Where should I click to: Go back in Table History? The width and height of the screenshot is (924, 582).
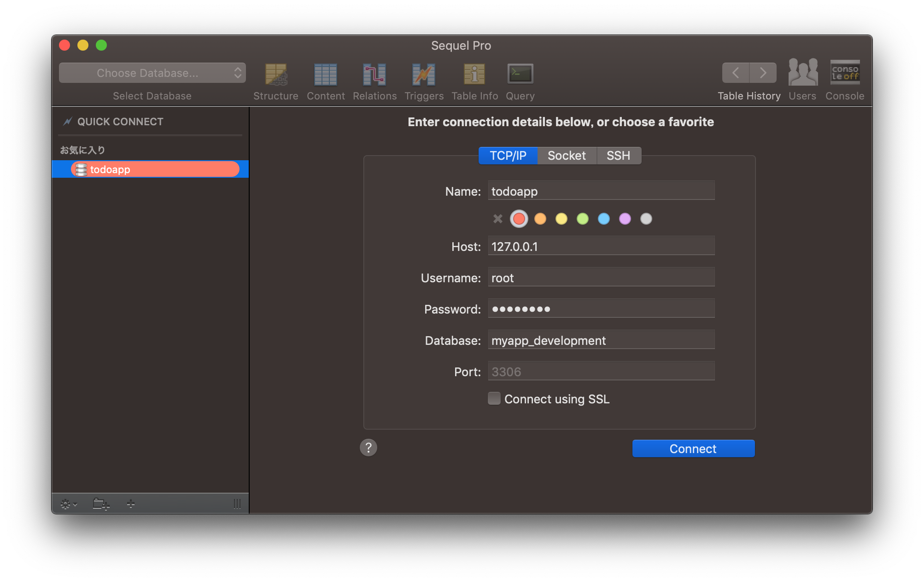tap(736, 73)
